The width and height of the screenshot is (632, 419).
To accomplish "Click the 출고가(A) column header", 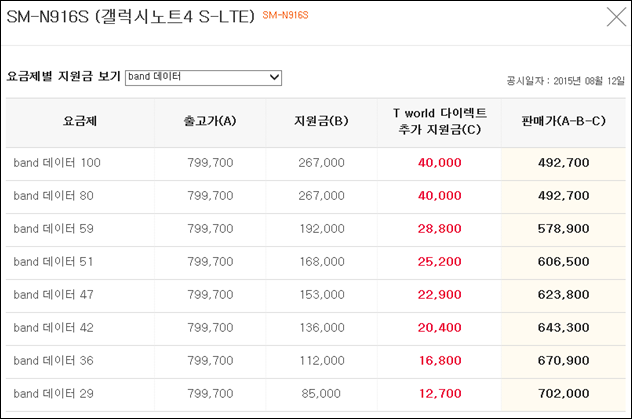I will [210, 121].
